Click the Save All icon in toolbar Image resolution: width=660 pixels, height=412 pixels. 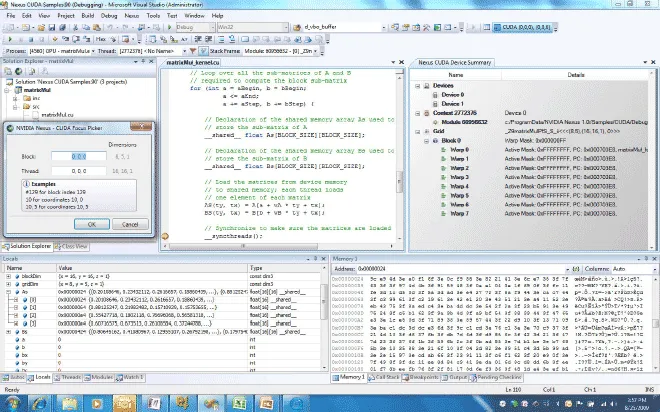point(62,27)
